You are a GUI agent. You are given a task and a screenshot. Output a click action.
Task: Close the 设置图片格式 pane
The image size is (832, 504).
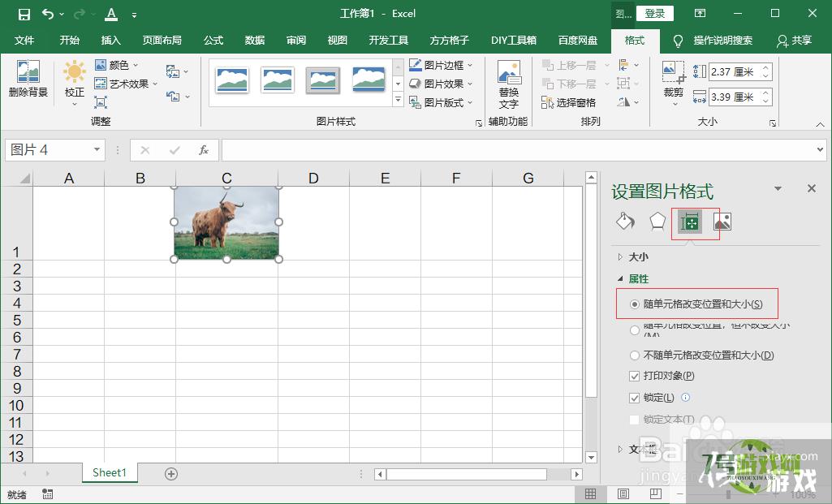(812, 188)
